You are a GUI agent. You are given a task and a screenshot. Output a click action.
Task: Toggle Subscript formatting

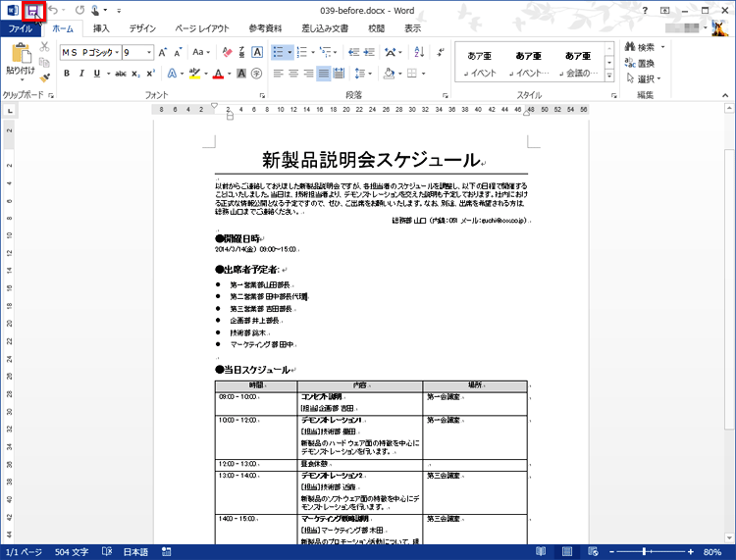click(135, 74)
